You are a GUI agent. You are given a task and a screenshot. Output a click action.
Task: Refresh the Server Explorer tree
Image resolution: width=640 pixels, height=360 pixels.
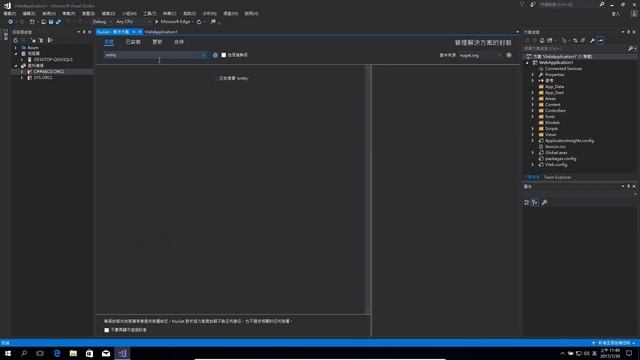pyautogui.click(x=16, y=40)
